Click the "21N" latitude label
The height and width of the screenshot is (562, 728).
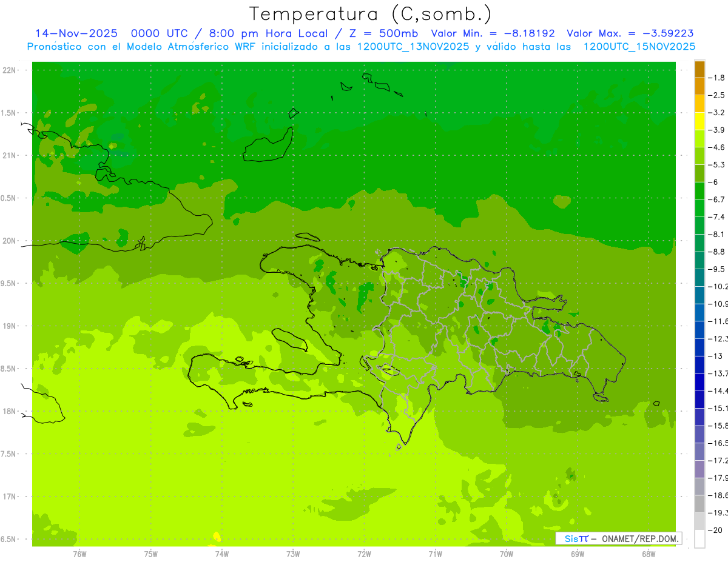tap(9, 155)
